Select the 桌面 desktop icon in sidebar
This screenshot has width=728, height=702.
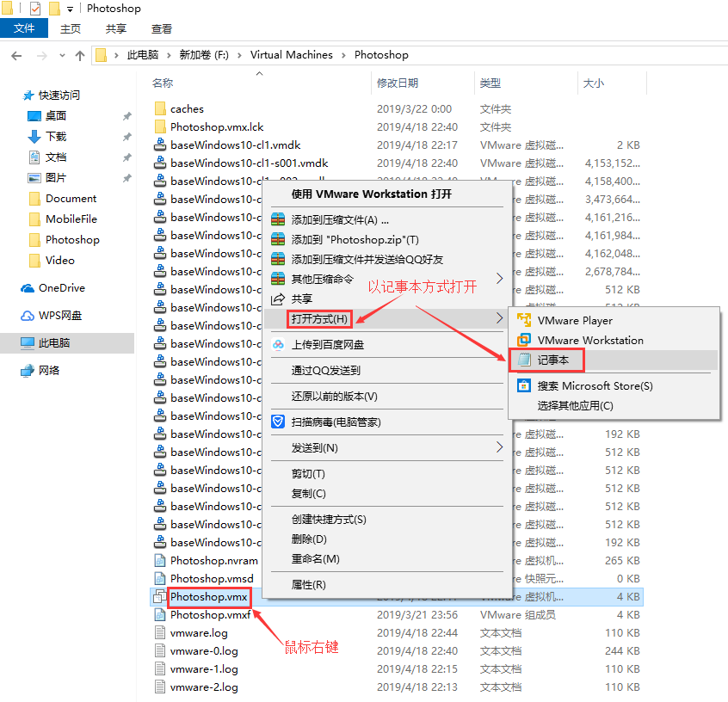tap(34, 115)
